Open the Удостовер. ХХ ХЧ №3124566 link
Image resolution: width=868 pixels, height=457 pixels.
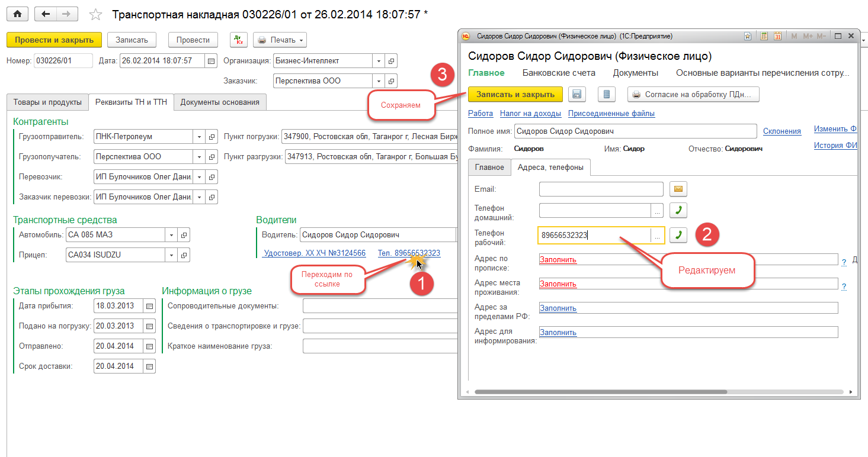[x=315, y=253]
